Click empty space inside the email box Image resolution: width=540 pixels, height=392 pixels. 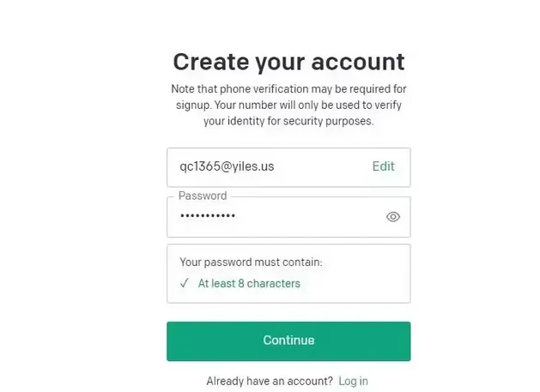(322, 166)
